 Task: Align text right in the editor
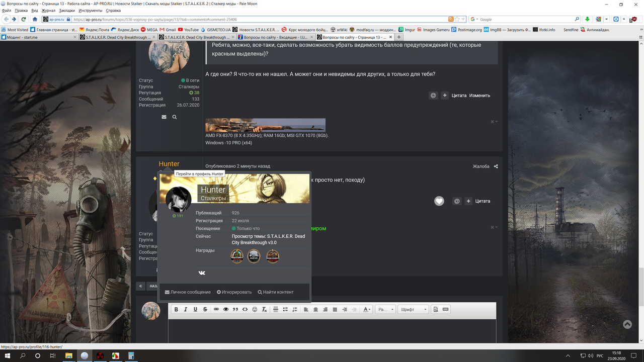point(325,309)
